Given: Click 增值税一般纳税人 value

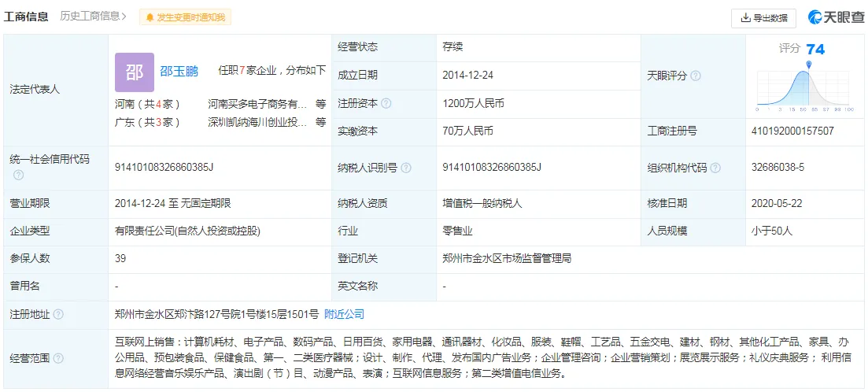Looking at the screenshot, I should point(482,203).
